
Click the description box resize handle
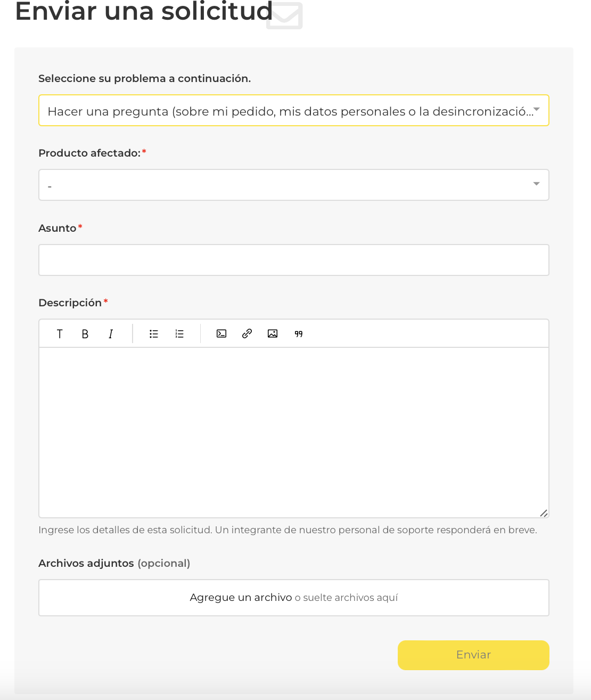(x=544, y=513)
